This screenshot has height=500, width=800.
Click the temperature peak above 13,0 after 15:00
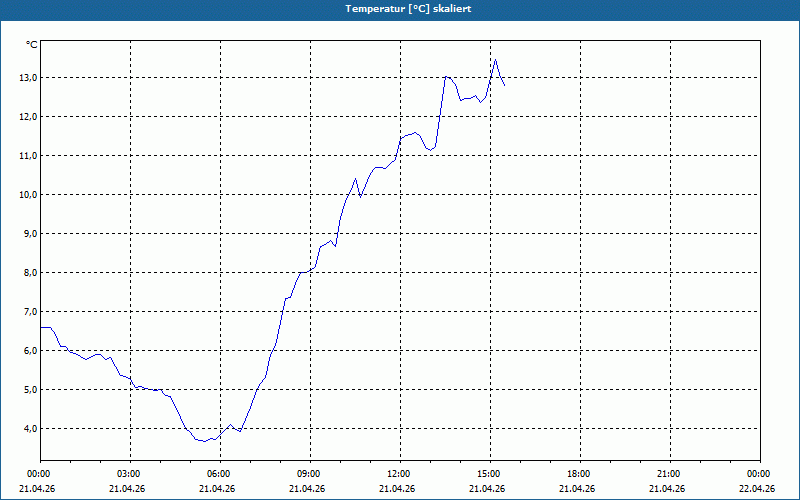[495, 60]
